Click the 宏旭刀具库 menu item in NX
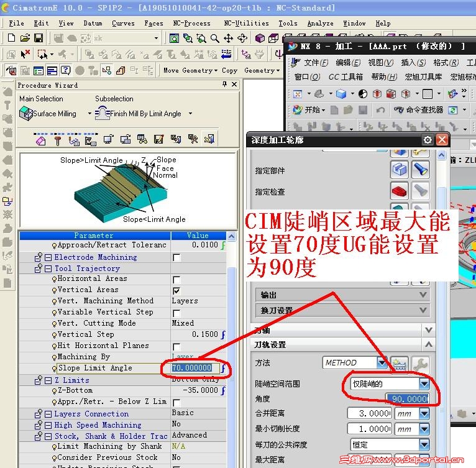The width and height of the screenshot is (476, 468). [423, 77]
